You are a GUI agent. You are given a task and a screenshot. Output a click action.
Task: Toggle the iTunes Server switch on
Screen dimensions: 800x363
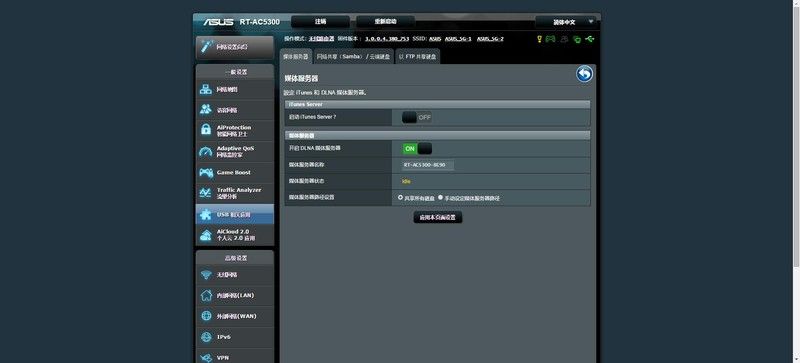pos(416,117)
